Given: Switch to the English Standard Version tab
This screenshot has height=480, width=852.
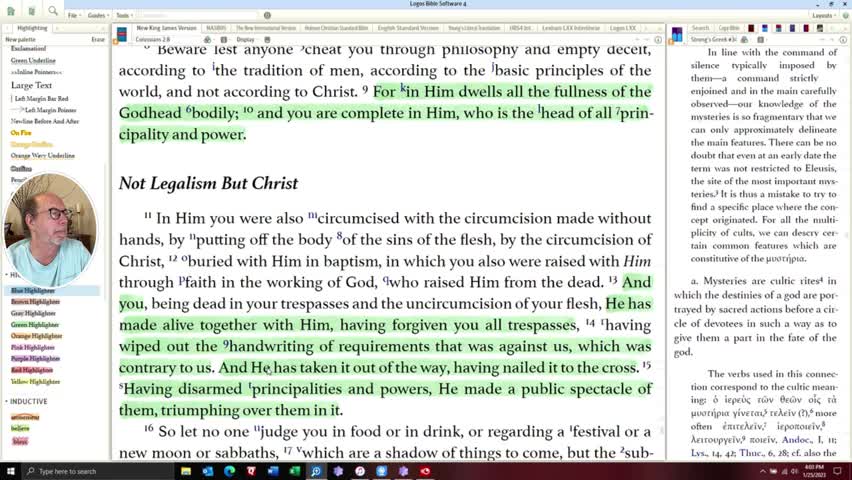Looking at the screenshot, I should (408, 28).
